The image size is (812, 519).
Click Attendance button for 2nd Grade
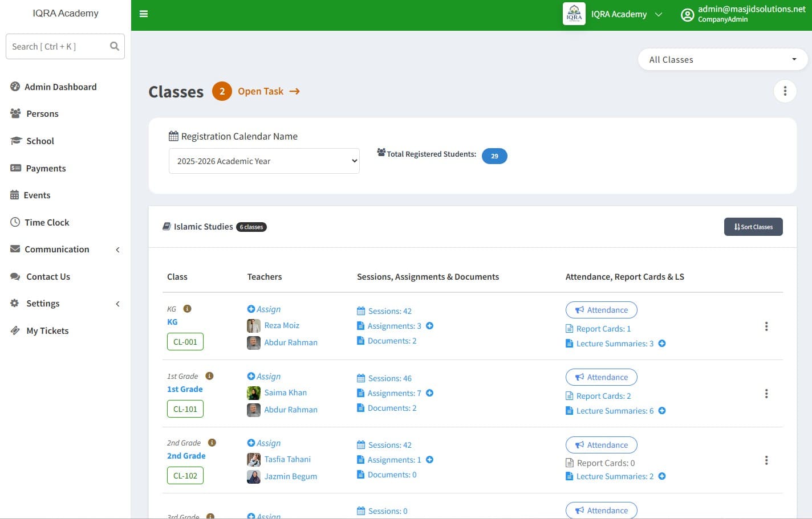tap(602, 445)
